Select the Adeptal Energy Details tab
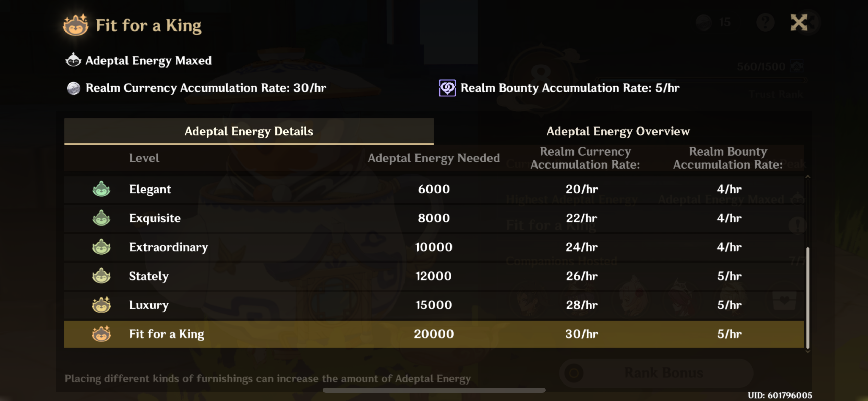The width and height of the screenshot is (868, 401). (x=249, y=131)
